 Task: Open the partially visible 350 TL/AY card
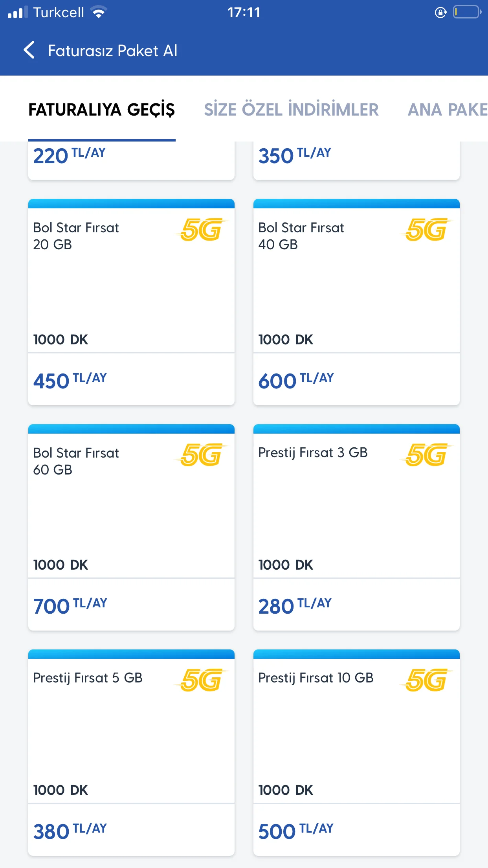pyautogui.click(x=356, y=160)
